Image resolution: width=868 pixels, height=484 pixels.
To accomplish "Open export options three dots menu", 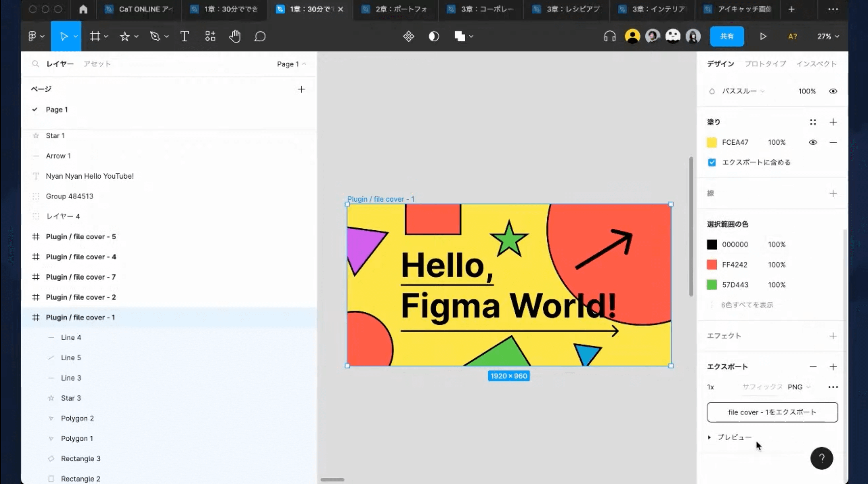I will click(x=833, y=387).
